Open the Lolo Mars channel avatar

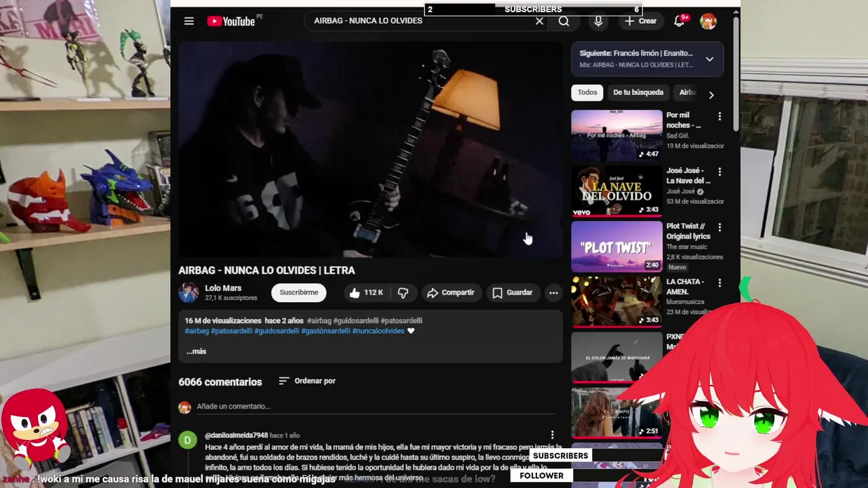189,293
